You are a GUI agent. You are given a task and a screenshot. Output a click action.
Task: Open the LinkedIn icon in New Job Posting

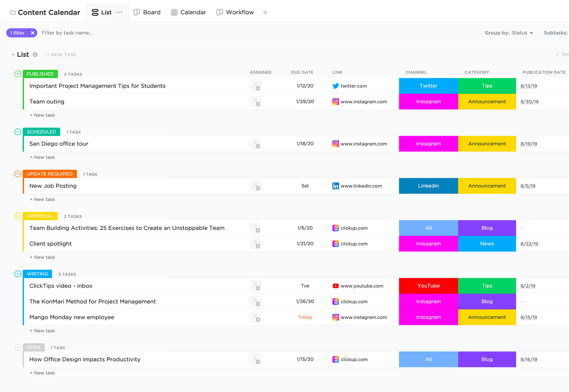click(x=336, y=186)
